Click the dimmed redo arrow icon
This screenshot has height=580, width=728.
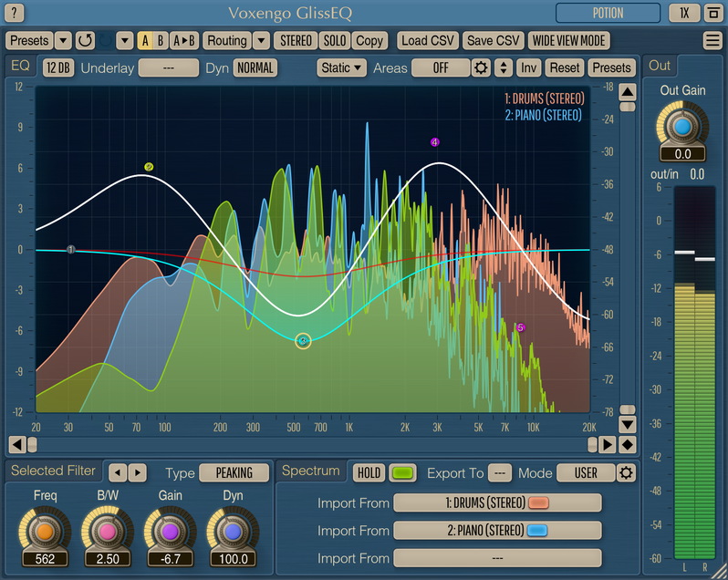click(x=106, y=41)
